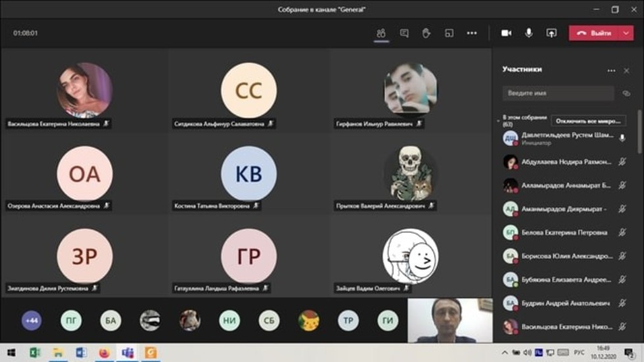Open the Excel icon on the taskbar

(x=35, y=353)
